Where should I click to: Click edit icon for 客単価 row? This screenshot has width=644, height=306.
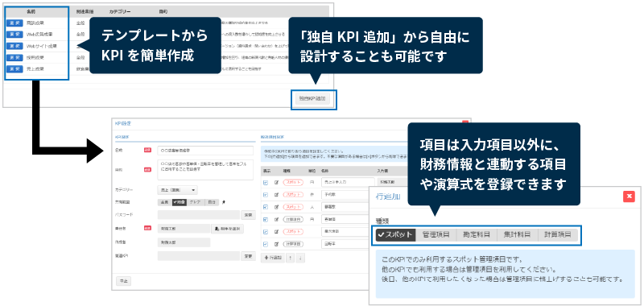[276, 220]
